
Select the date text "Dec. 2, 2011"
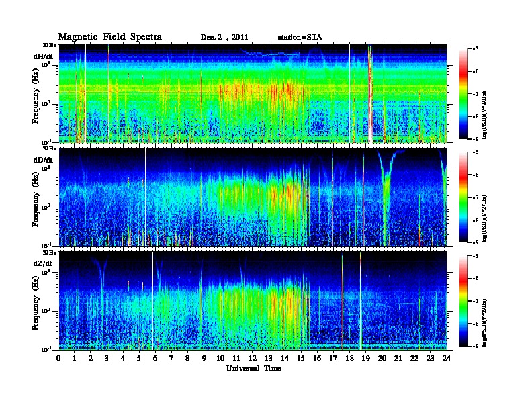click(x=224, y=37)
